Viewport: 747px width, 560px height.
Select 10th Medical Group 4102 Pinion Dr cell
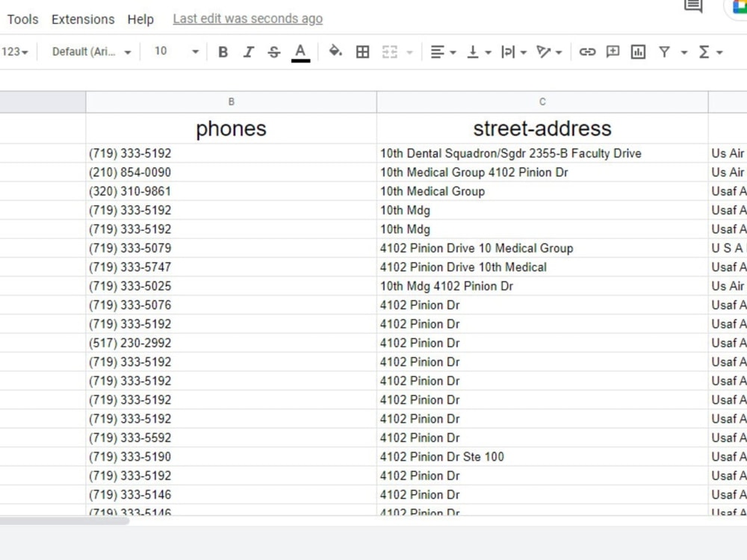click(x=542, y=172)
